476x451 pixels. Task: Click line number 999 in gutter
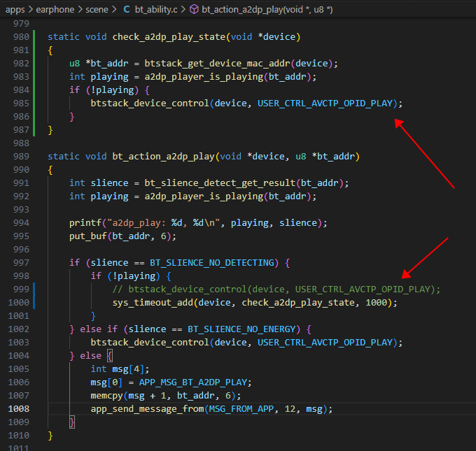coord(21,289)
